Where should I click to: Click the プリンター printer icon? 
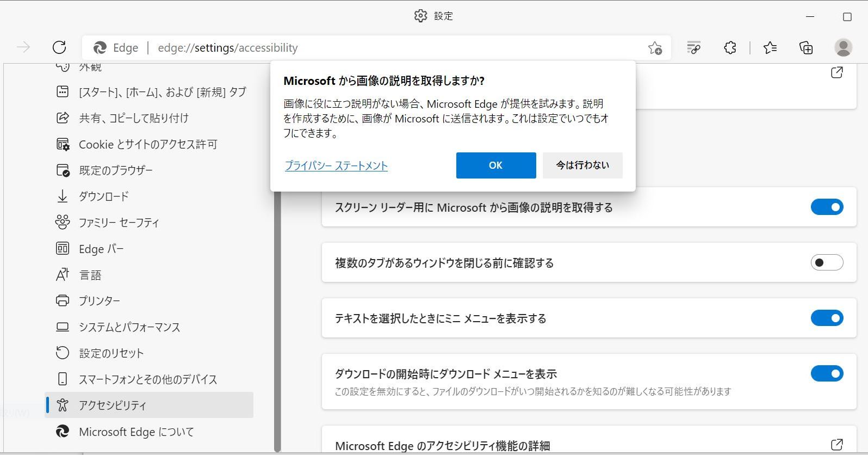[63, 300]
